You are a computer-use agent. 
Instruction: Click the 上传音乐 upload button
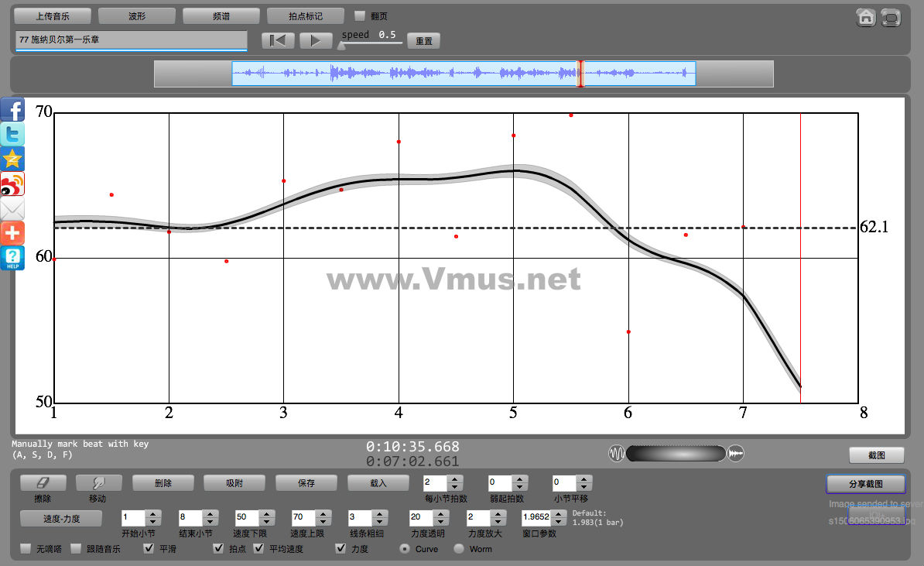(x=53, y=15)
